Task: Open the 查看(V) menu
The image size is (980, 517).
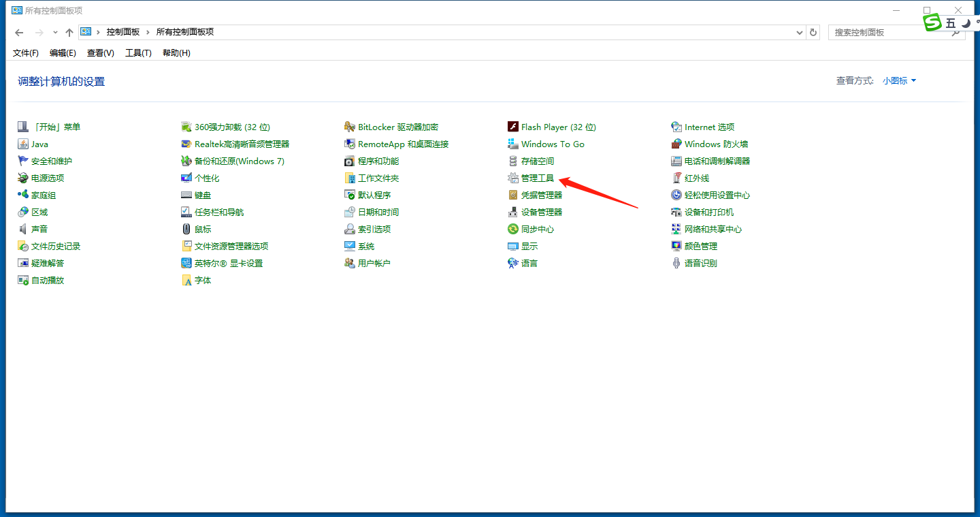Action: [x=101, y=53]
